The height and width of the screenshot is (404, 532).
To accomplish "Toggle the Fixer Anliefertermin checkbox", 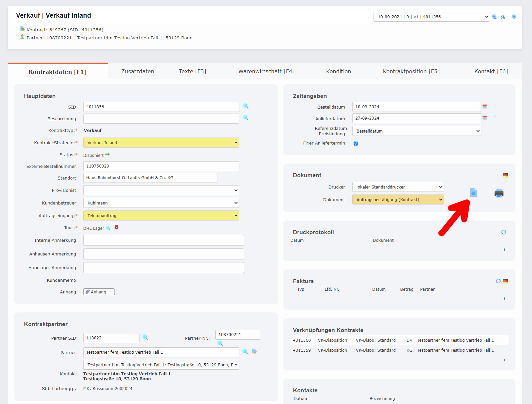I will tap(356, 144).
